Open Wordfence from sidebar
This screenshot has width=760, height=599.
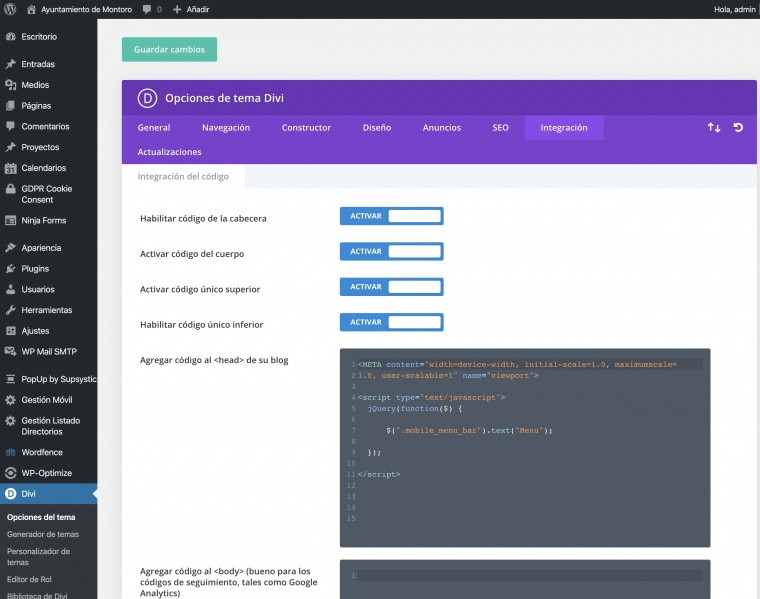41,452
